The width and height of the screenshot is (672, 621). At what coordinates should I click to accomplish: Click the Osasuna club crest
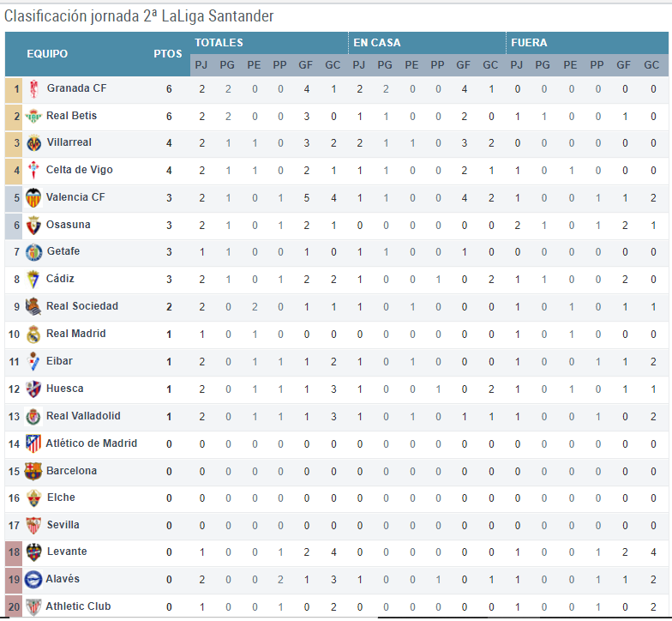tap(34, 226)
